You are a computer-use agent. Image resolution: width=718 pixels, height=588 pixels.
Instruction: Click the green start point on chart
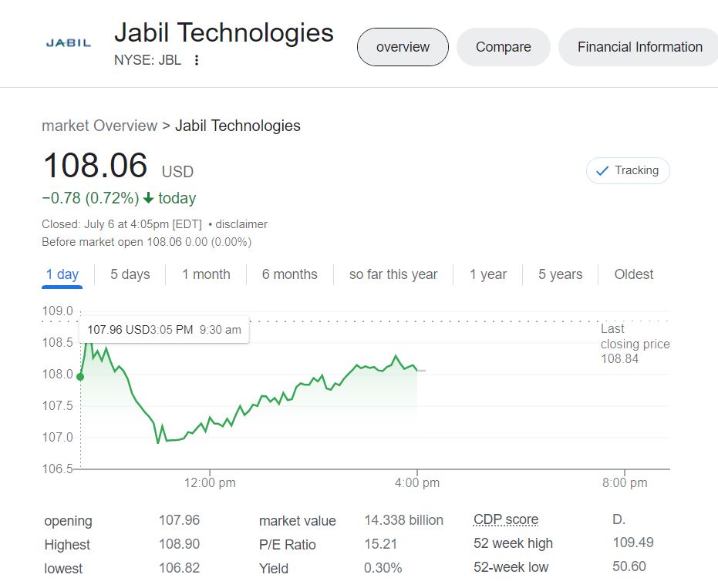pos(81,376)
